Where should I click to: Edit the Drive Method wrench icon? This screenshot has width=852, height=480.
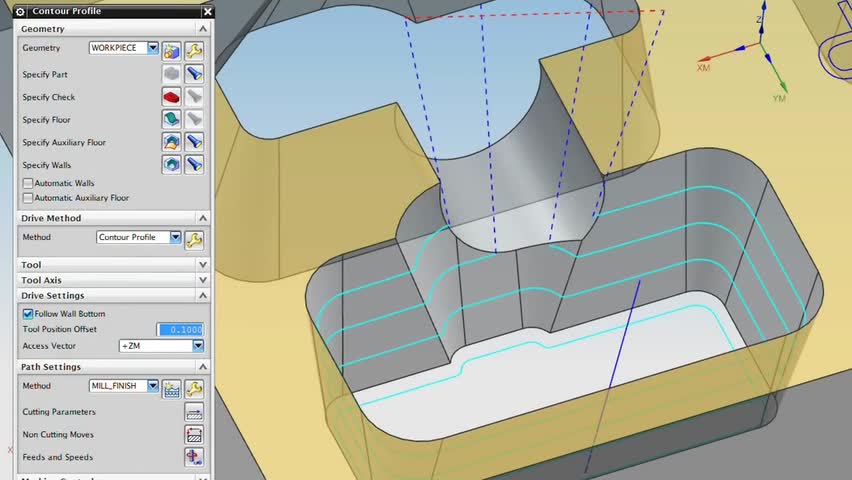coord(194,240)
